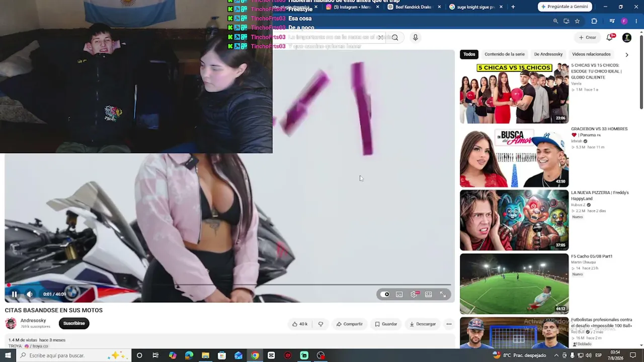
Task: Share the video via Compartir
Action: pos(349,324)
